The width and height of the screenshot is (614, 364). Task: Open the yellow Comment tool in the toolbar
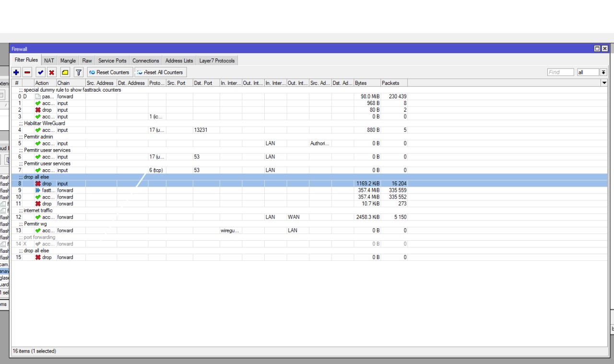tap(65, 72)
